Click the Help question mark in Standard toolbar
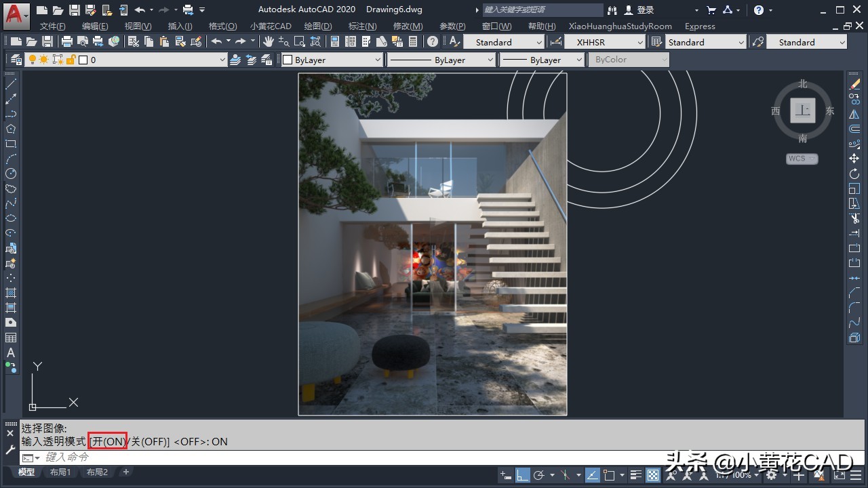The image size is (868, 488). coord(433,41)
